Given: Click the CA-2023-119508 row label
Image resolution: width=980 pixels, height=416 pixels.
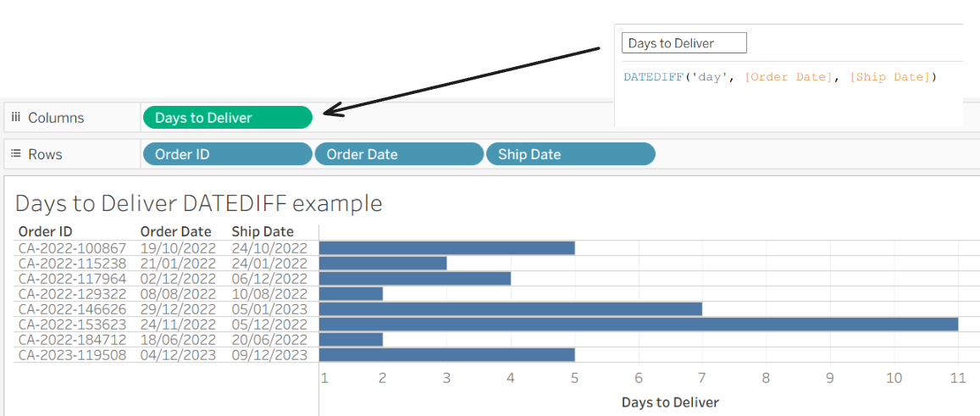Looking at the screenshot, I should [x=72, y=355].
